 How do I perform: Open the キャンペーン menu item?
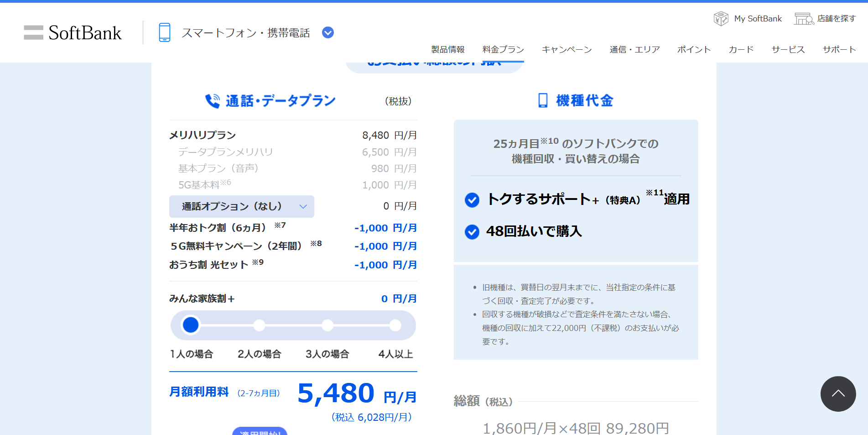[567, 49]
